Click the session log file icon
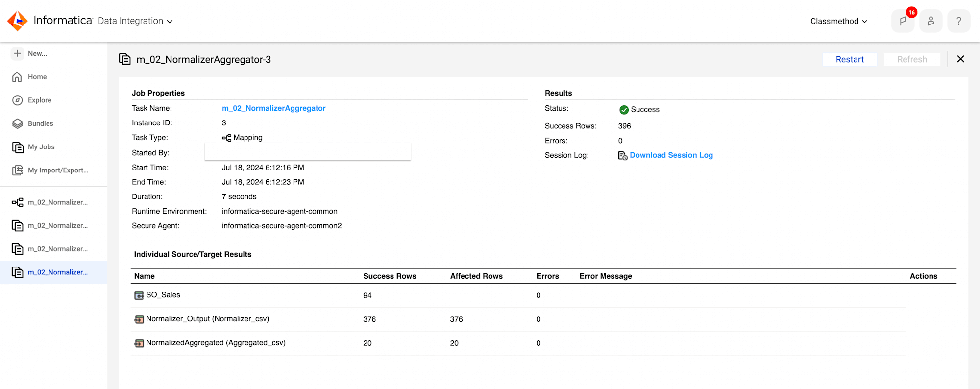The height and width of the screenshot is (389, 980). [x=623, y=155]
